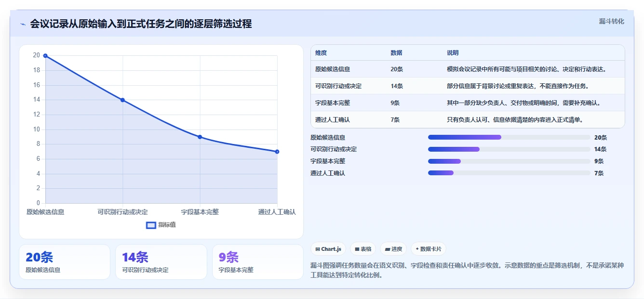Click the legend color box for 指标值

151,225
